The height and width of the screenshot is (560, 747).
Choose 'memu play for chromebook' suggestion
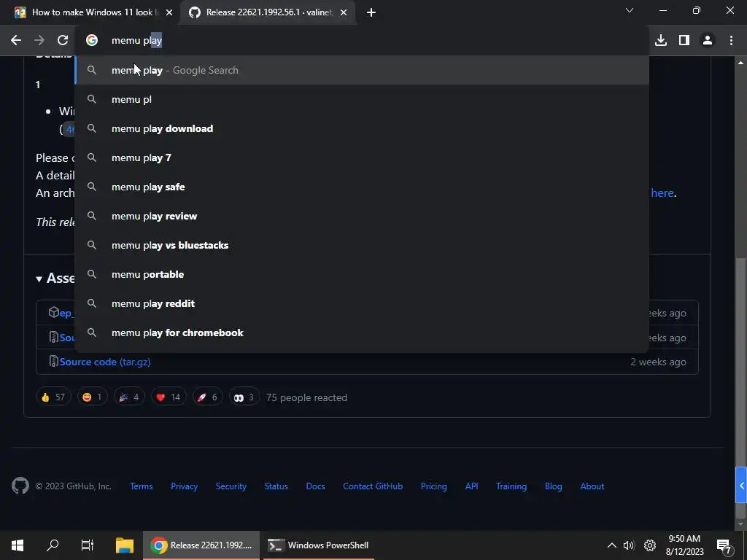362,332
